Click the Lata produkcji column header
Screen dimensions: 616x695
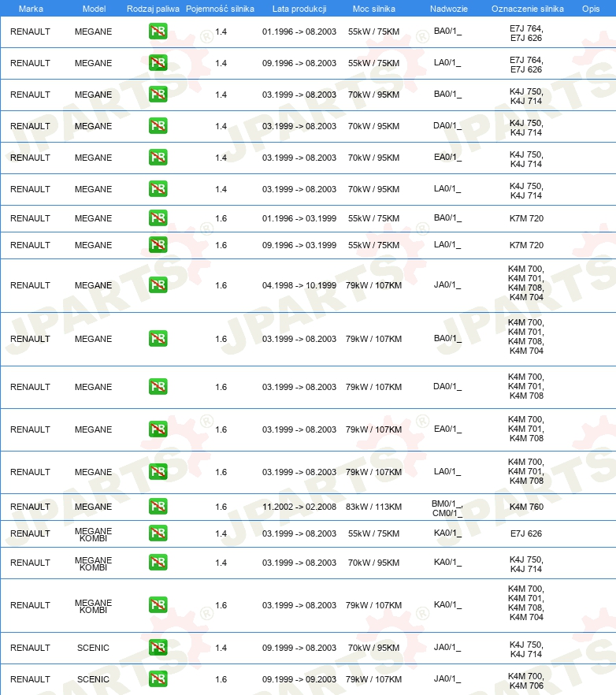point(299,9)
